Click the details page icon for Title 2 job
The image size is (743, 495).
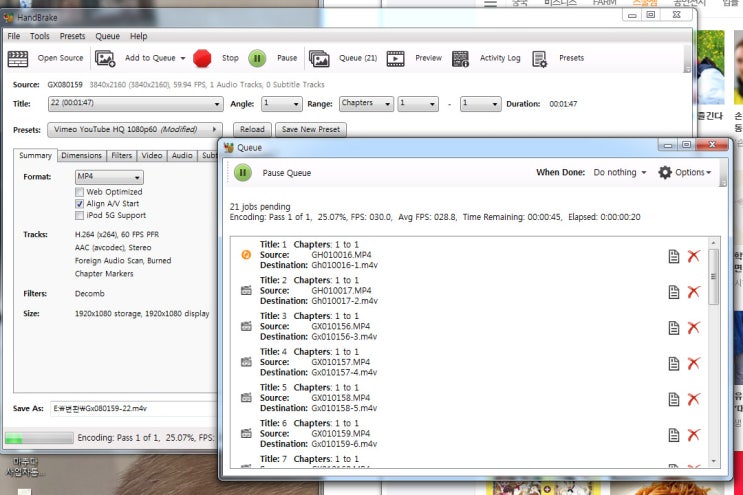pyautogui.click(x=673, y=292)
